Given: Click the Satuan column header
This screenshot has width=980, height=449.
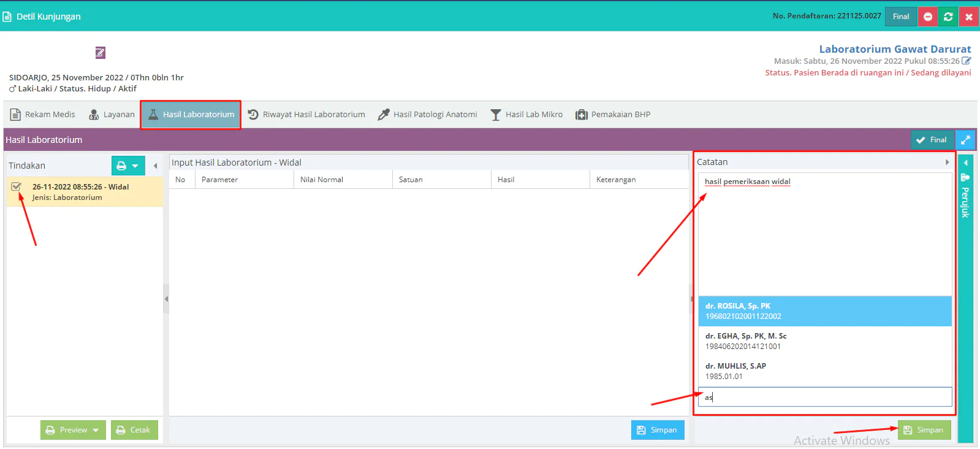Looking at the screenshot, I should pyautogui.click(x=441, y=180).
